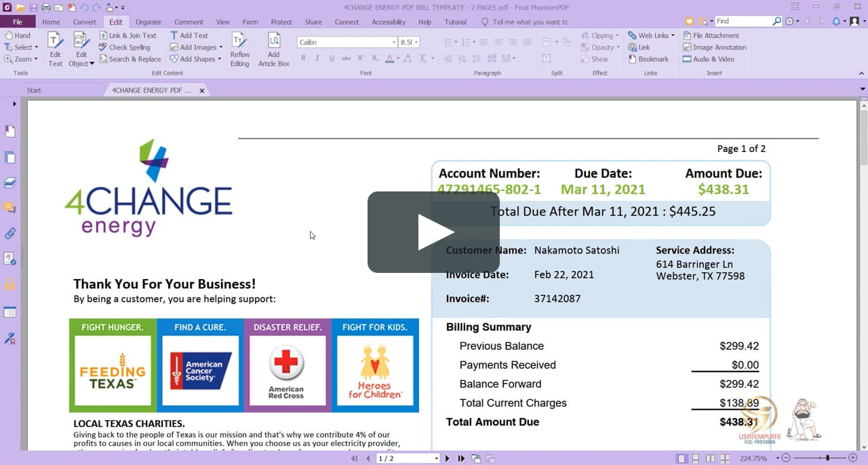Open the Calibri font name dropdown
The width and height of the screenshot is (868, 465).
tap(393, 42)
